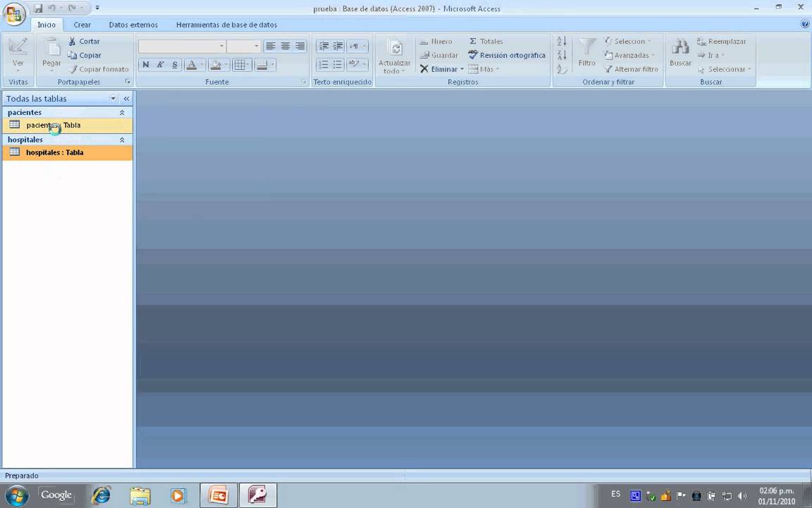Open Access help question mark icon
Viewport: 812px width, 508px height.
pos(805,24)
